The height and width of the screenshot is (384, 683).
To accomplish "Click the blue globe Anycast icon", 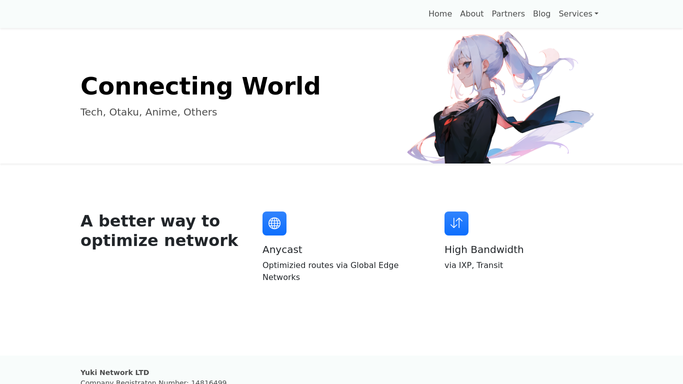I will pyautogui.click(x=274, y=223).
